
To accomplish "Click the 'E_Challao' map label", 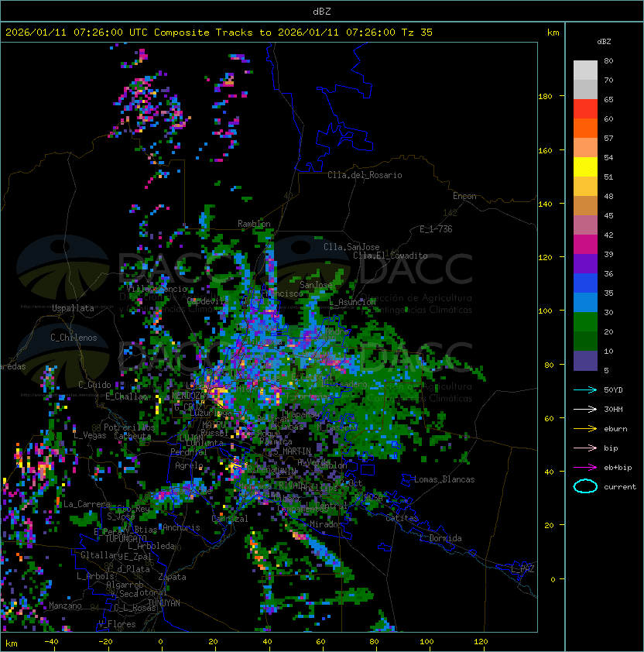I will pos(126,396).
